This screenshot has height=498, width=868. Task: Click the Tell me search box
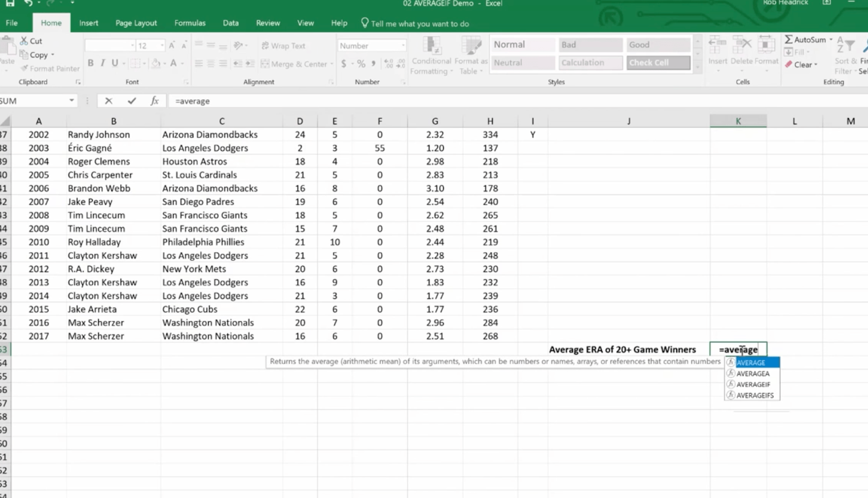tap(420, 24)
